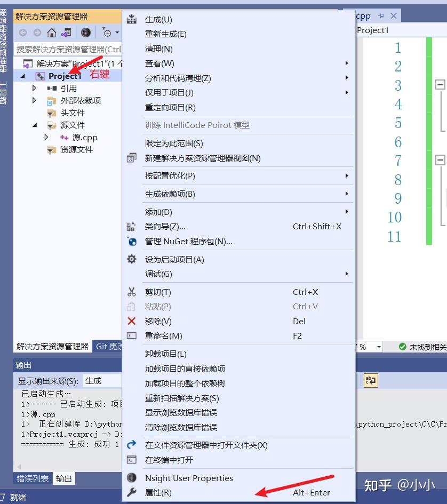Click the Solution Explorer search box

point(68,49)
